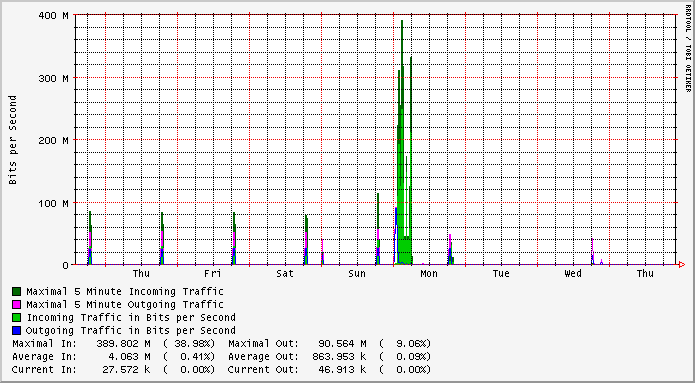Click the RRDTOOL / TOBI OETIKER watermark text
This screenshot has height=383, width=695.
[688, 47]
